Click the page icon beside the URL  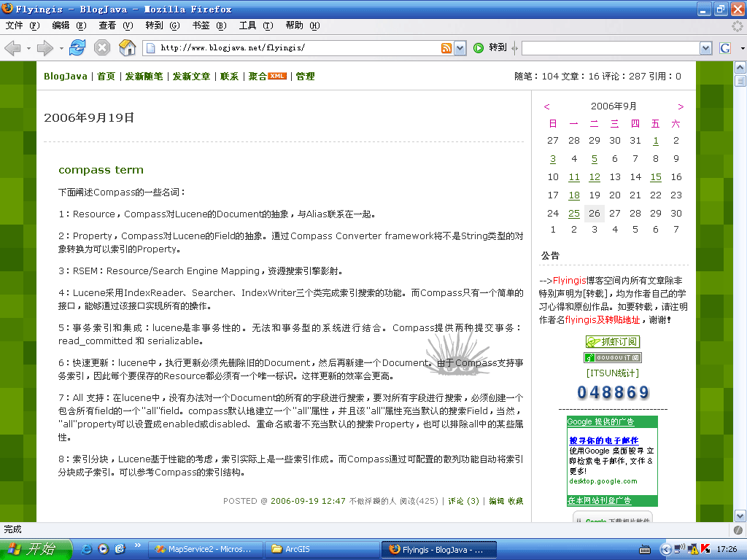click(150, 47)
